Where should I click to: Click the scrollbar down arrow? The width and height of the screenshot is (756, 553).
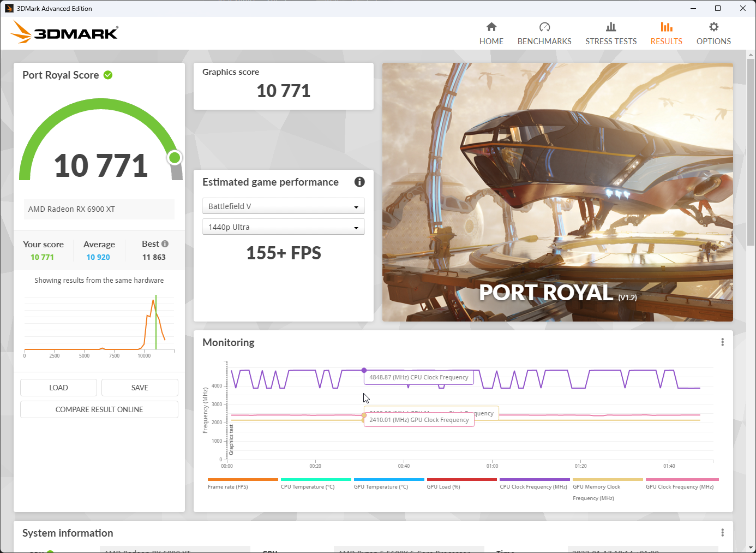click(x=751, y=548)
